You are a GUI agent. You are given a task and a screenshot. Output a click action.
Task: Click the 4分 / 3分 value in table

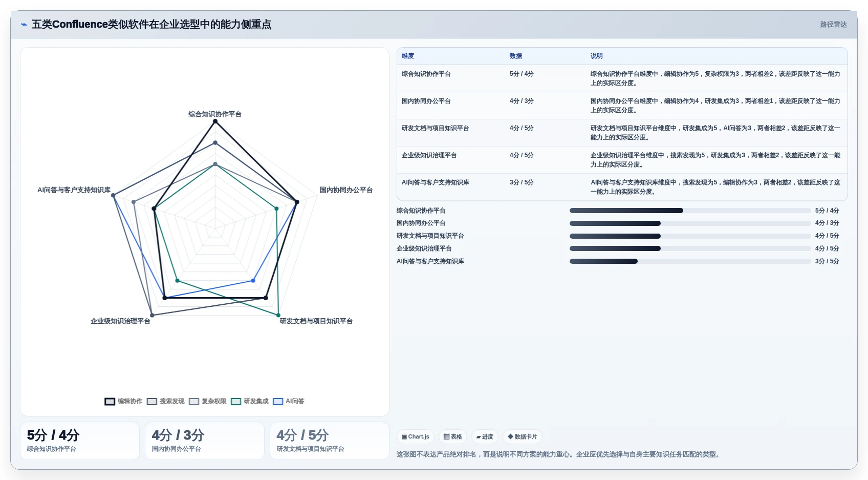click(522, 101)
